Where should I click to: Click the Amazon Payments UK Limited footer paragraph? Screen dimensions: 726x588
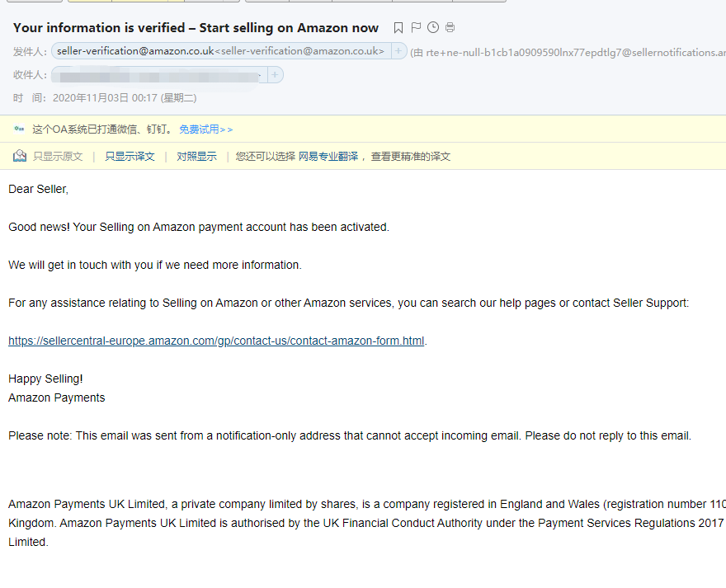click(367, 523)
